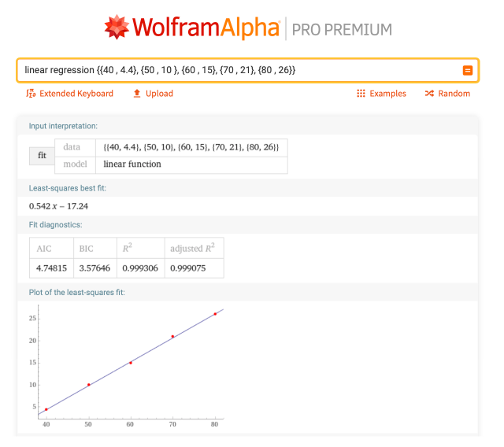Click PRO PREMIUM label text
Viewport: 504px width, 447px height.
(x=342, y=30)
